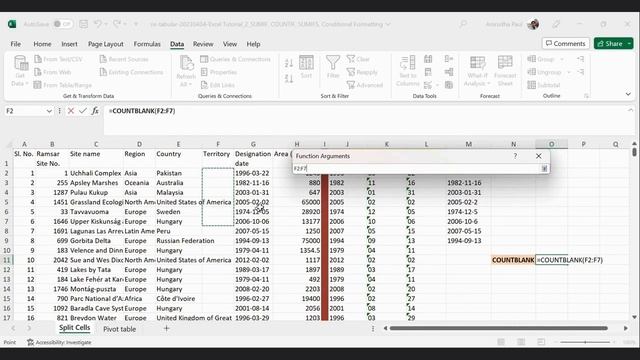Screen dimensions: 640x360
Task: Expand the Share dropdown arrow
Action: [x=630, y=44]
